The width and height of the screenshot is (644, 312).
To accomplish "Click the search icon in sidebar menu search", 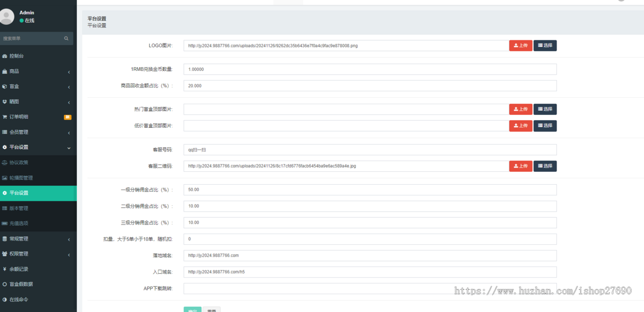I will pos(66,39).
